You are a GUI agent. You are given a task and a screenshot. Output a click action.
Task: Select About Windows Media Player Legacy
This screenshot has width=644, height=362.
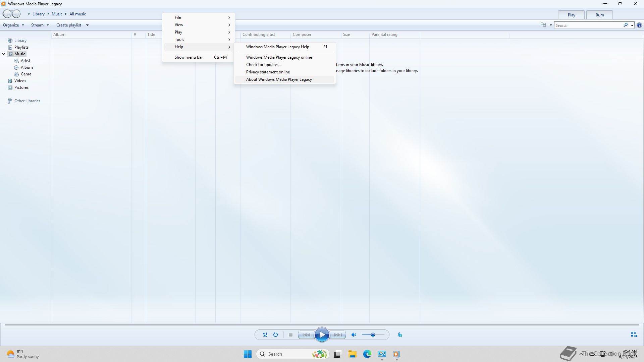(279, 79)
